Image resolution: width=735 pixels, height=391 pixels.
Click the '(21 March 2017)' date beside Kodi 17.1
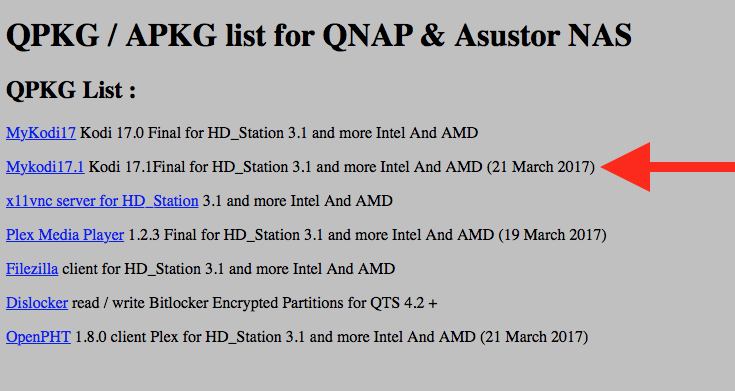(x=540, y=167)
